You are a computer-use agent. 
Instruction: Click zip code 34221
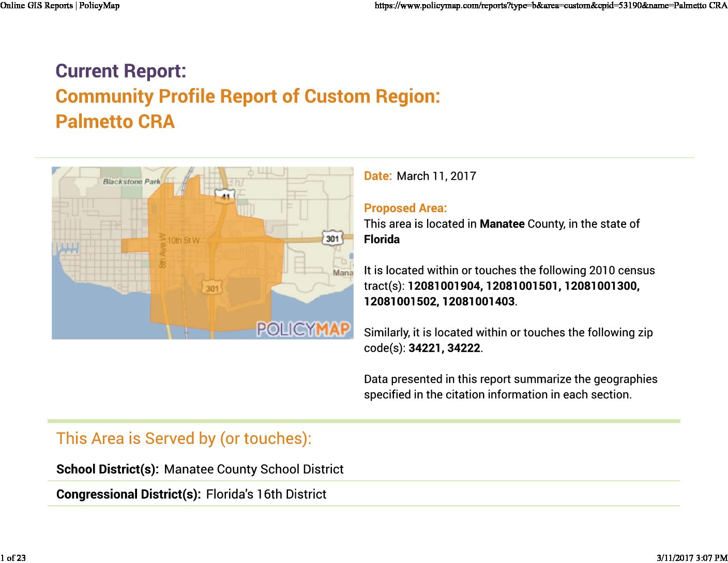[426, 348]
